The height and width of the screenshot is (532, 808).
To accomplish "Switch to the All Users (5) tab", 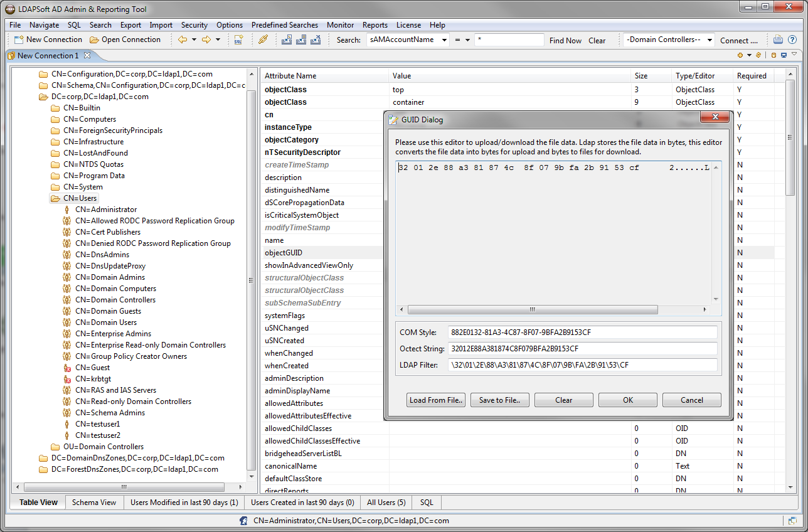I will pos(386,503).
